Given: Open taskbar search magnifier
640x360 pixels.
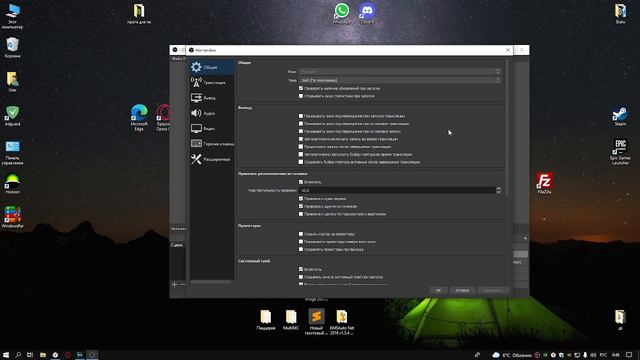Looking at the screenshot, I should pyautogui.click(x=18, y=355).
